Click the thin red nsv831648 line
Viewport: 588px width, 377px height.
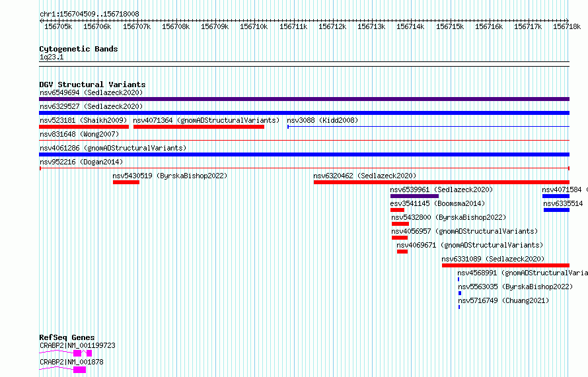coord(304,141)
